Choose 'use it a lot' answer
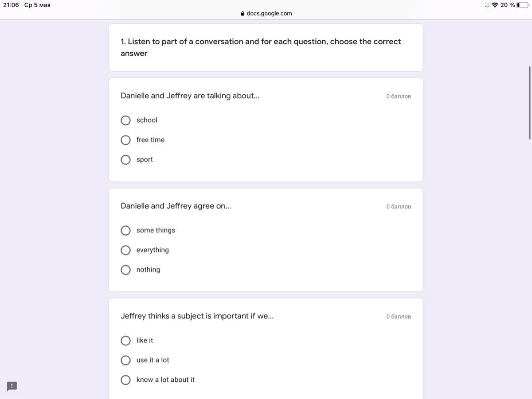This screenshot has height=399, width=532. coord(126,360)
